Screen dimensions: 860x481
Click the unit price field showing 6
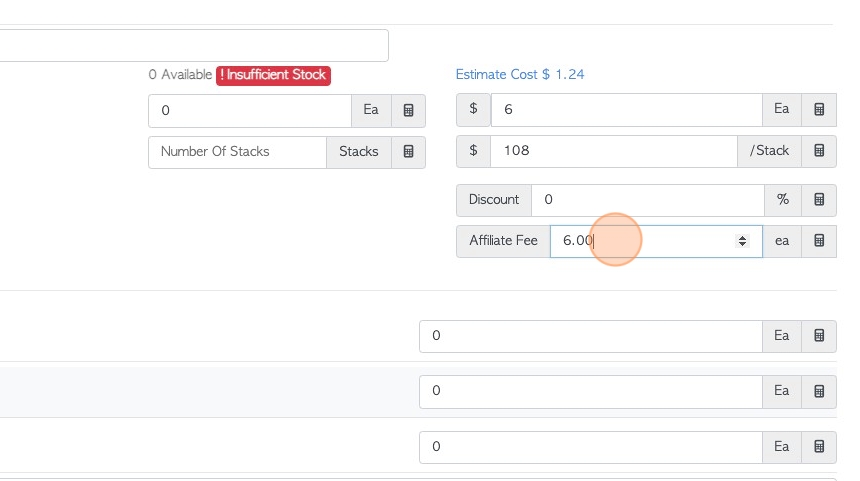pos(626,109)
